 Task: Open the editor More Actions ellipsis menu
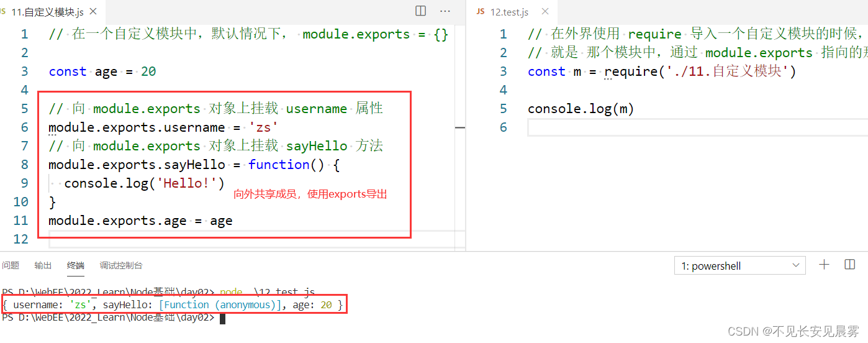[x=445, y=11]
